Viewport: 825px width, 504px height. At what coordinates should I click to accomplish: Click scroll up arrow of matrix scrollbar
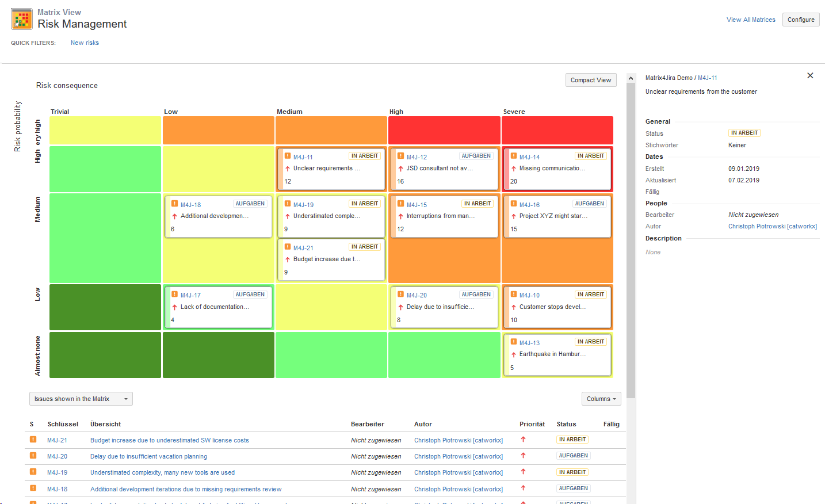(631, 78)
